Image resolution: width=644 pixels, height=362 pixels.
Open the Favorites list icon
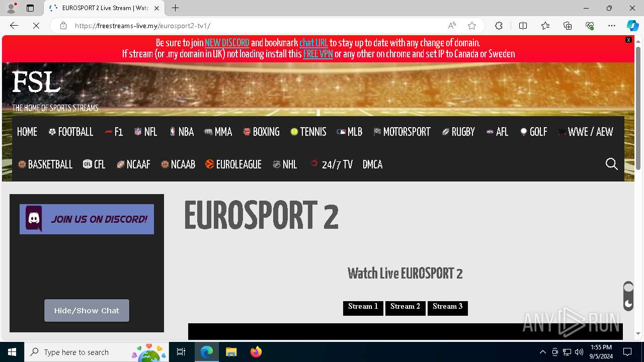(x=545, y=26)
